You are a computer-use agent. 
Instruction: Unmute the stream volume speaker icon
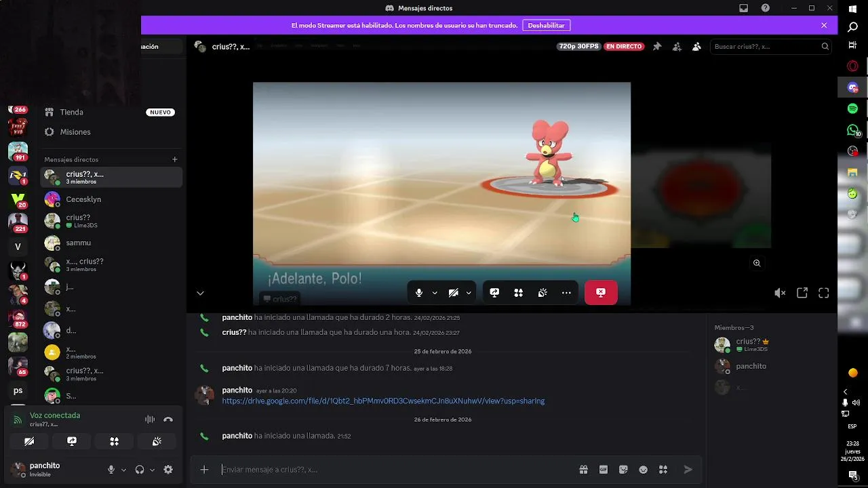pyautogui.click(x=780, y=293)
